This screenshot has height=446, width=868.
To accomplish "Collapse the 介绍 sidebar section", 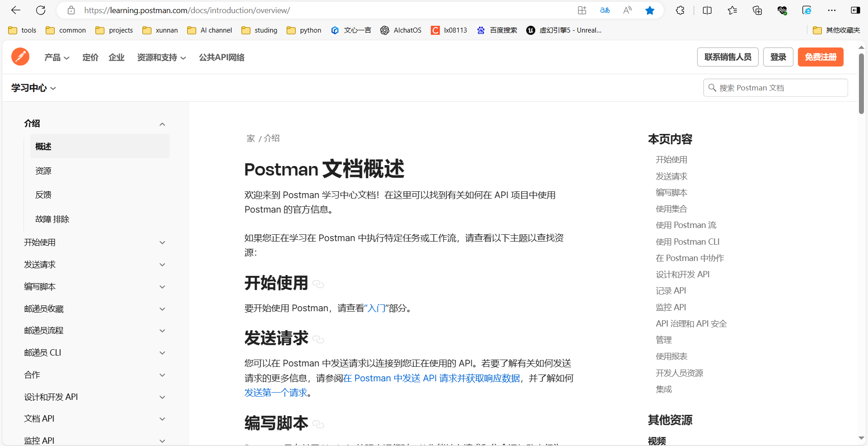I will 162,124.
